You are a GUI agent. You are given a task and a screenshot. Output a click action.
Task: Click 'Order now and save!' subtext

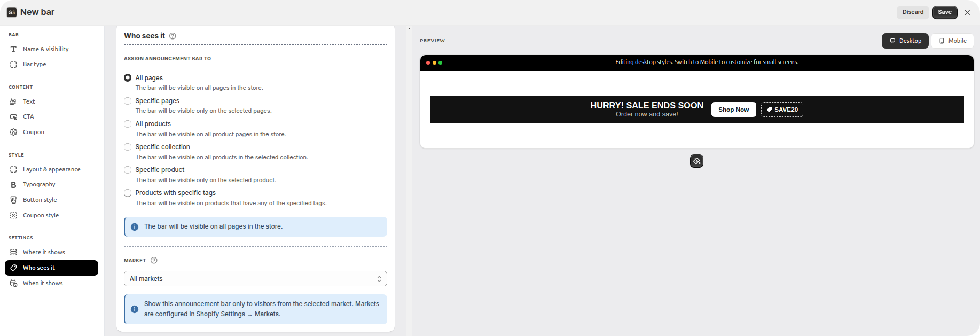(647, 114)
